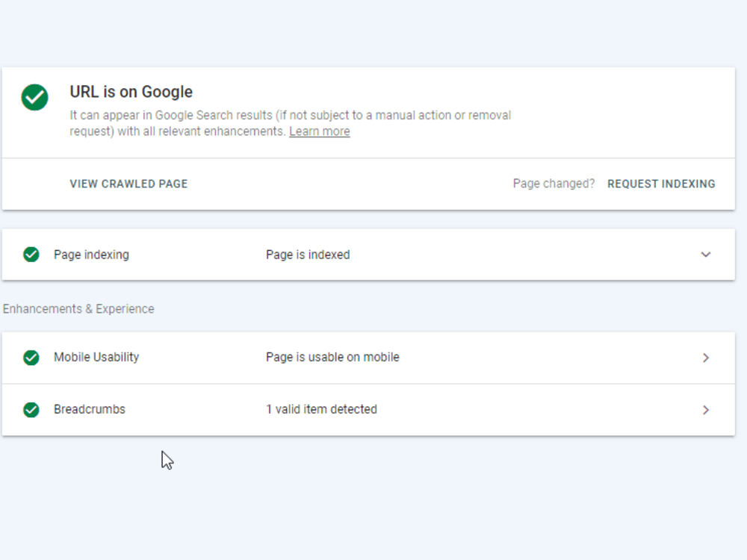Expand the Page indexing chevron

coord(706,255)
